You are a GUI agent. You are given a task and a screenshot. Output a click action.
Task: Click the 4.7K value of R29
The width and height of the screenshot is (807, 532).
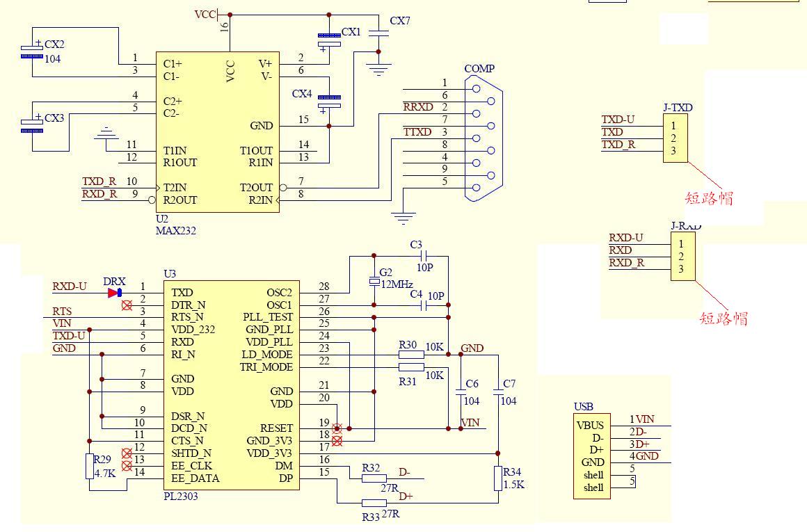click(106, 474)
